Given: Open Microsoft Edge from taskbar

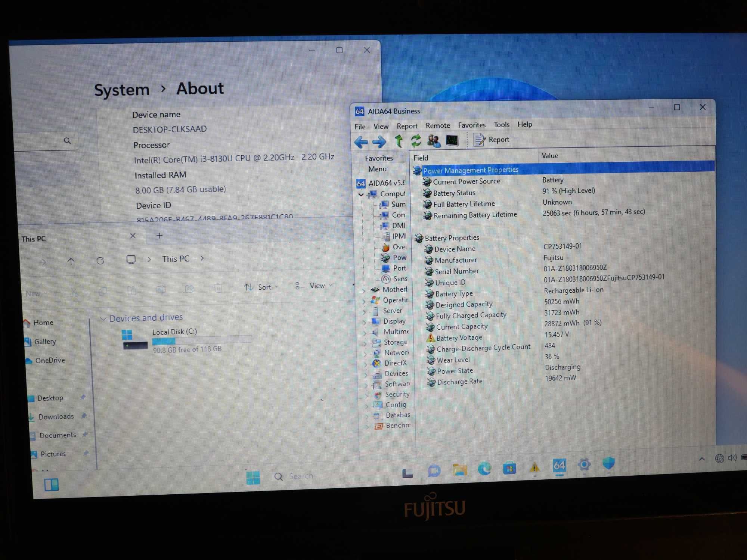Looking at the screenshot, I should 484,469.
